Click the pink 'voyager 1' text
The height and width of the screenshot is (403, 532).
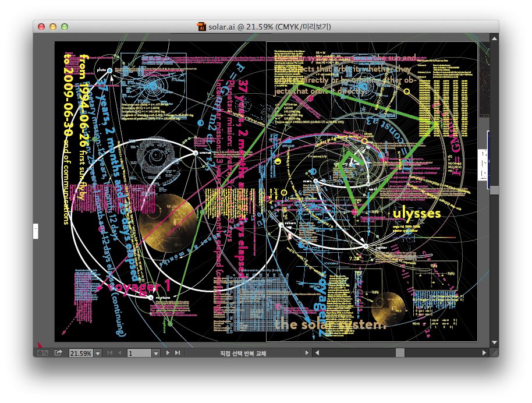coord(139,286)
